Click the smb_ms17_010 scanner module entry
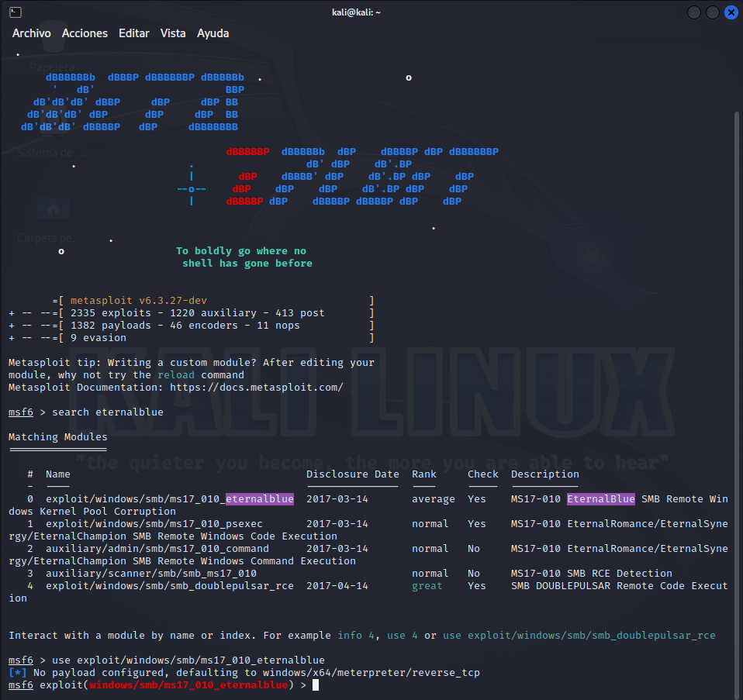The width and height of the screenshot is (743, 700). pos(150,574)
